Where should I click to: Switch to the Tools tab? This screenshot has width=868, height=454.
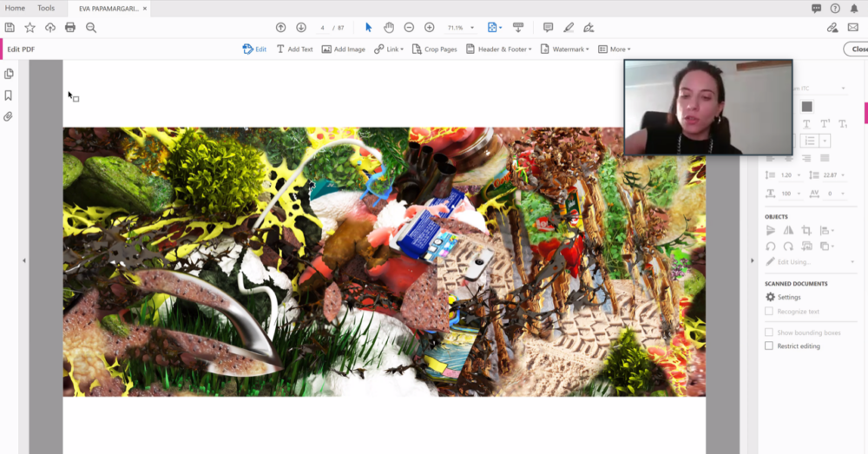pyautogui.click(x=46, y=8)
